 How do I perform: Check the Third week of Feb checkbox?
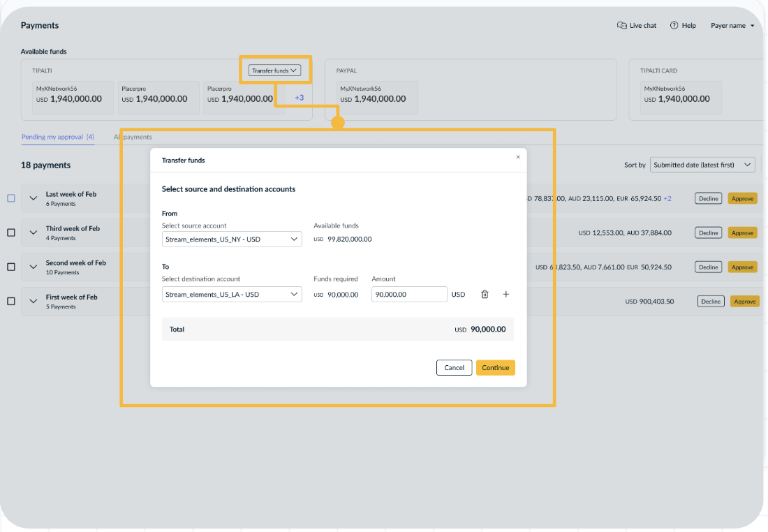11,232
